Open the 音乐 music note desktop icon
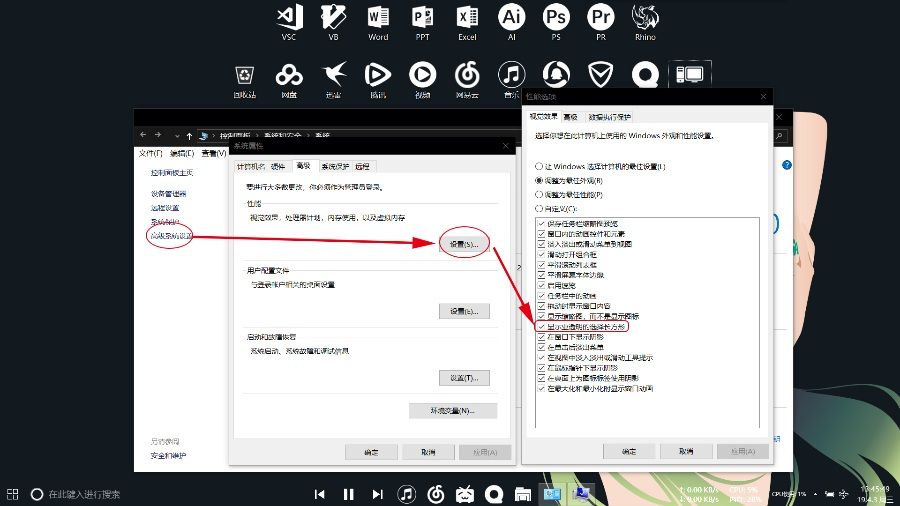Screen dimensions: 900x506 [511, 80]
